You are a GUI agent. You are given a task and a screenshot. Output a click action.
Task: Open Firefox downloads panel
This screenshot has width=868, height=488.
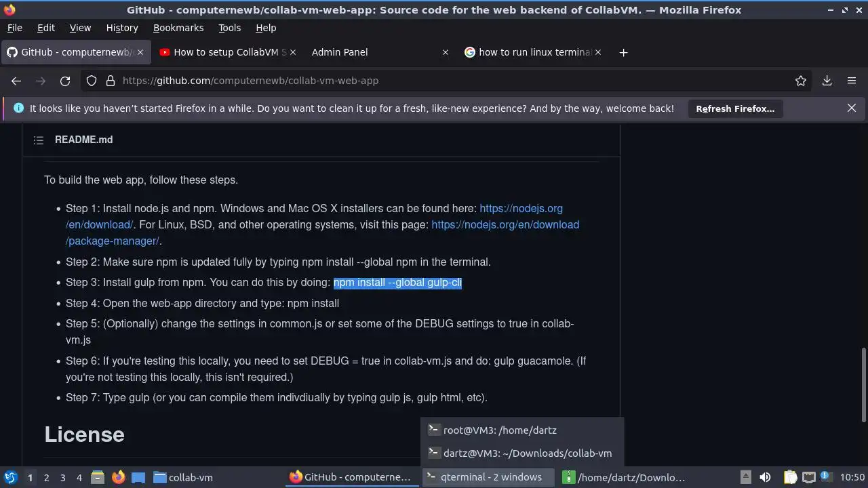827,81
